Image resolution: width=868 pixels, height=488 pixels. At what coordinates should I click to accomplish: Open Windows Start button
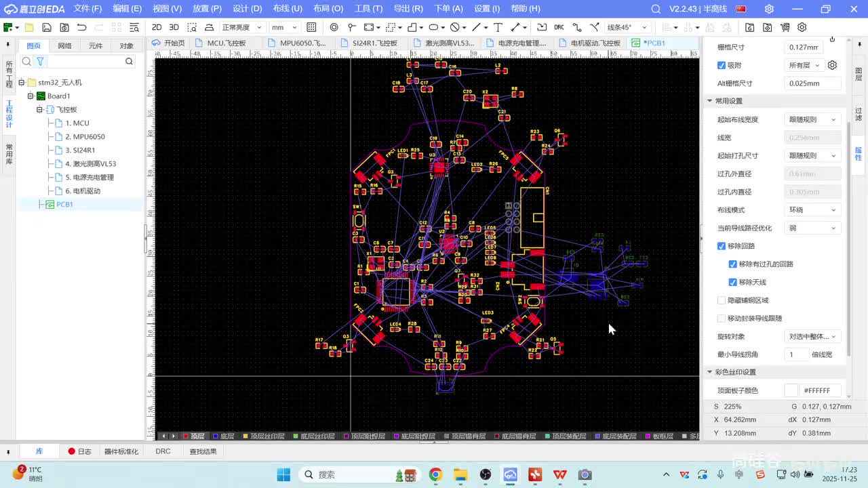coord(283,474)
